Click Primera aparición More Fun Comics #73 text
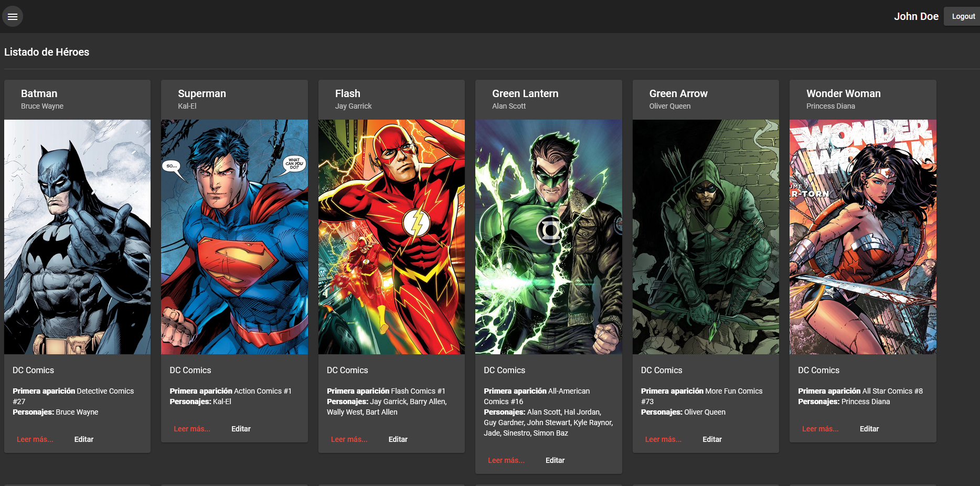 click(x=701, y=396)
